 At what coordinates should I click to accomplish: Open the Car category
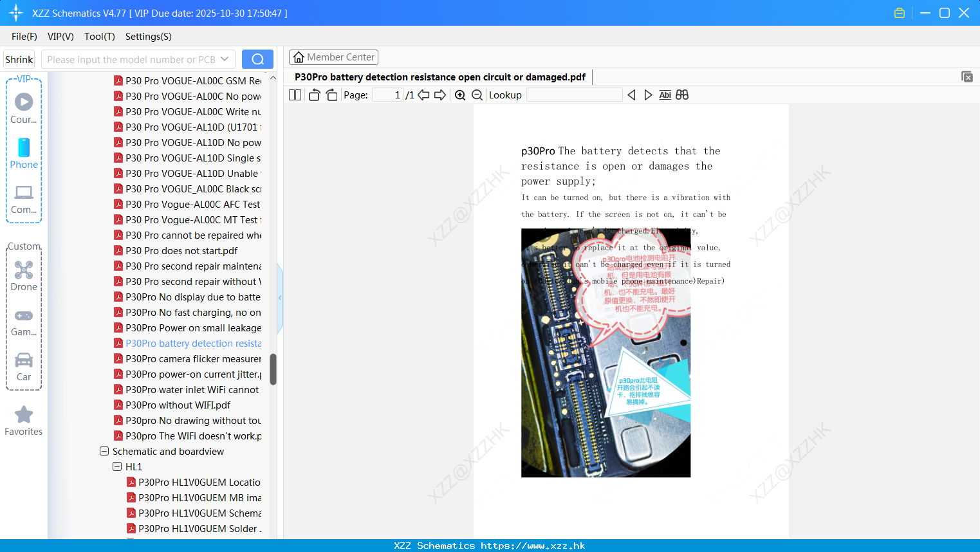[x=24, y=367]
